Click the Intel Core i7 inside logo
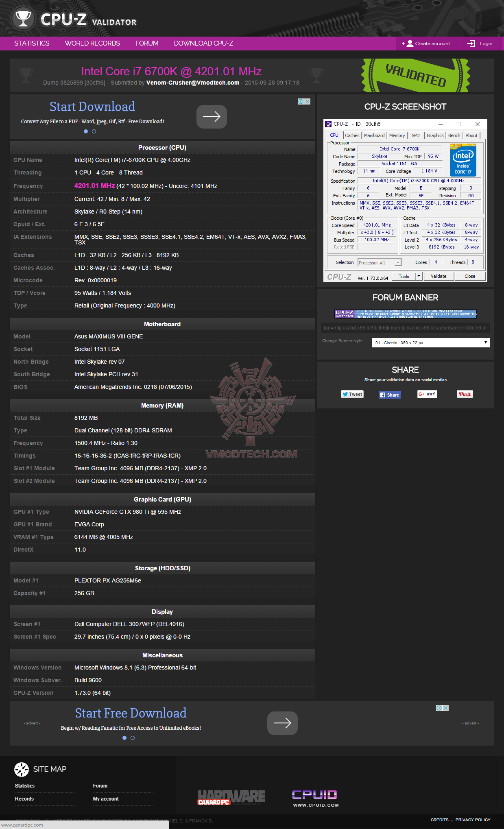 [463, 160]
